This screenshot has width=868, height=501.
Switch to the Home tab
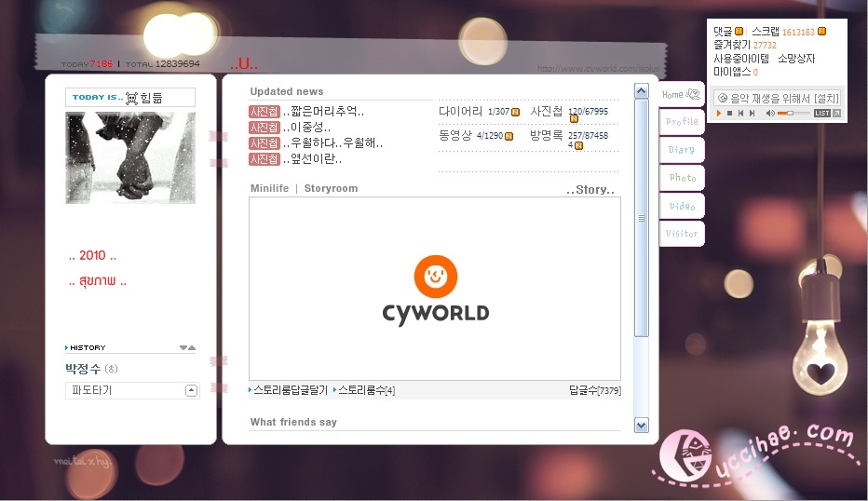pyautogui.click(x=682, y=94)
